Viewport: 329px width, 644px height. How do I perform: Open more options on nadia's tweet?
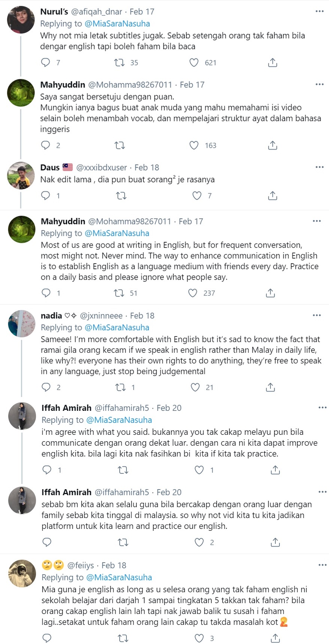[x=317, y=316]
